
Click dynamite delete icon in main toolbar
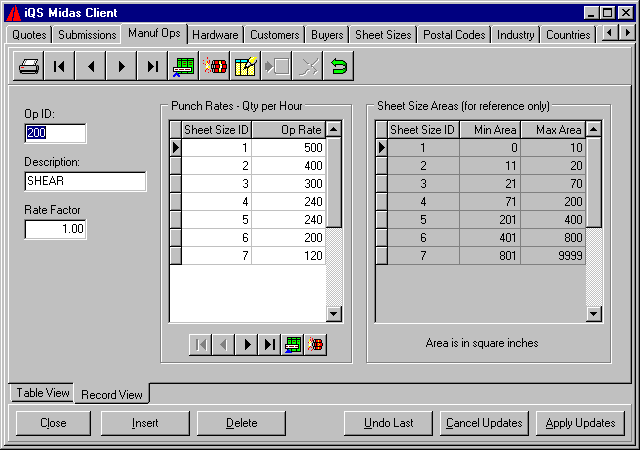(x=215, y=66)
